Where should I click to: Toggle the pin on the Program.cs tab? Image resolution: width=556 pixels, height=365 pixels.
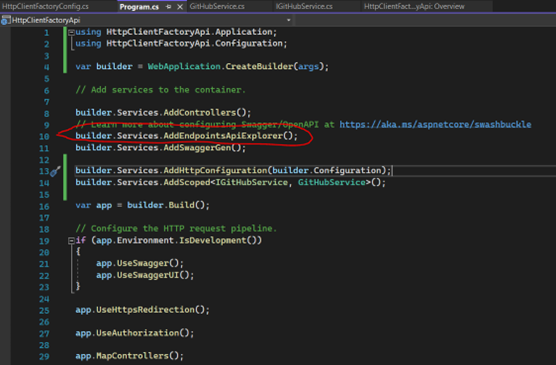tap(168, 7)
